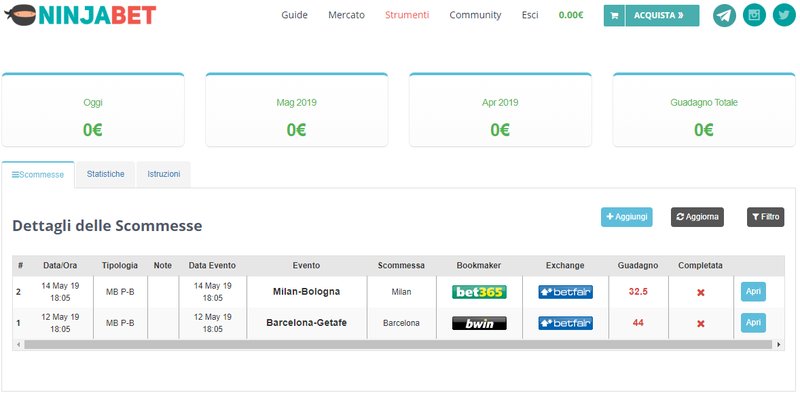Screen dimensions: 800x395
Task: Click the Aggiungi button
Action: [x=627, y=217]
